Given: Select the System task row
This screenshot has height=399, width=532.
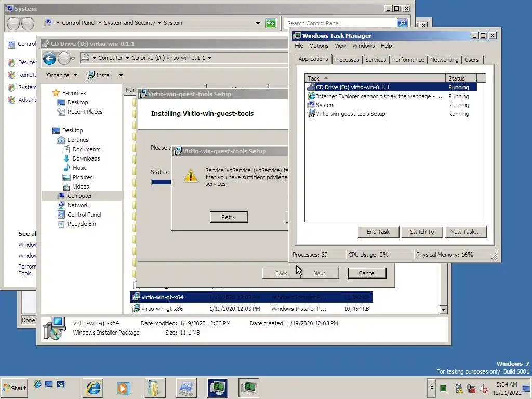Looking at the screenshot, I should [x=391, y=105].
